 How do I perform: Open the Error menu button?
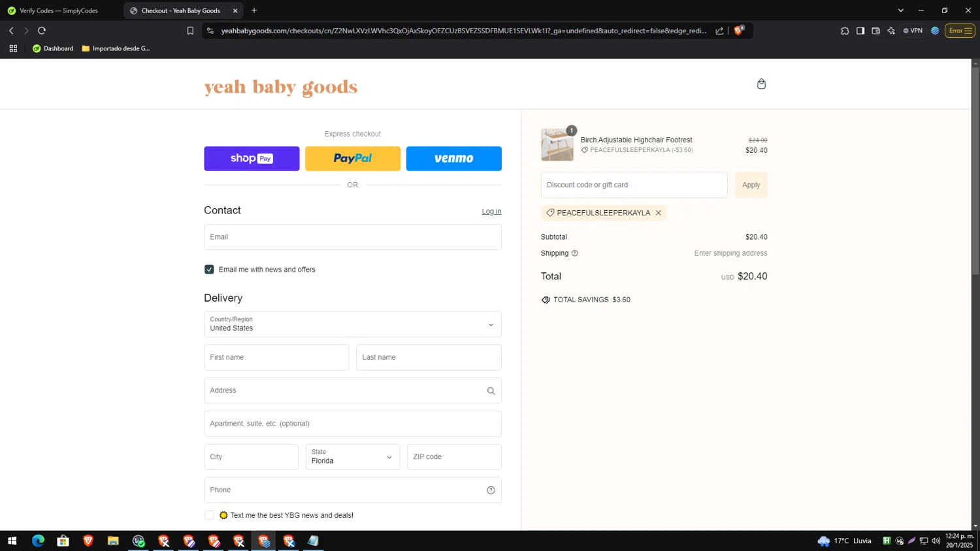point(960,31)
